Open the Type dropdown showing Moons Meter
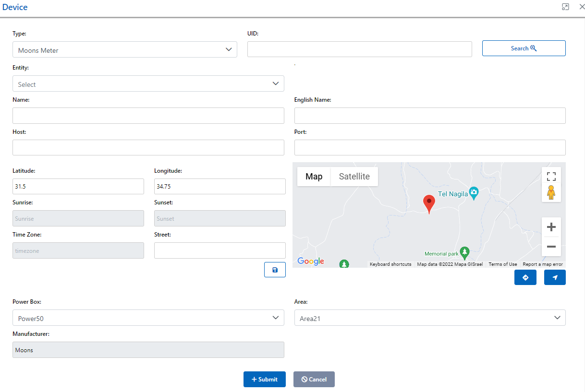The height and width of the screenshot is (392, 585). click(x=125, y=49)
